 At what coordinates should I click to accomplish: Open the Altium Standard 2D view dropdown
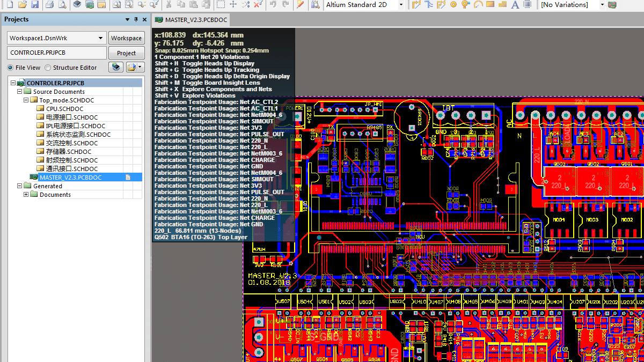(x=401, y=5)
